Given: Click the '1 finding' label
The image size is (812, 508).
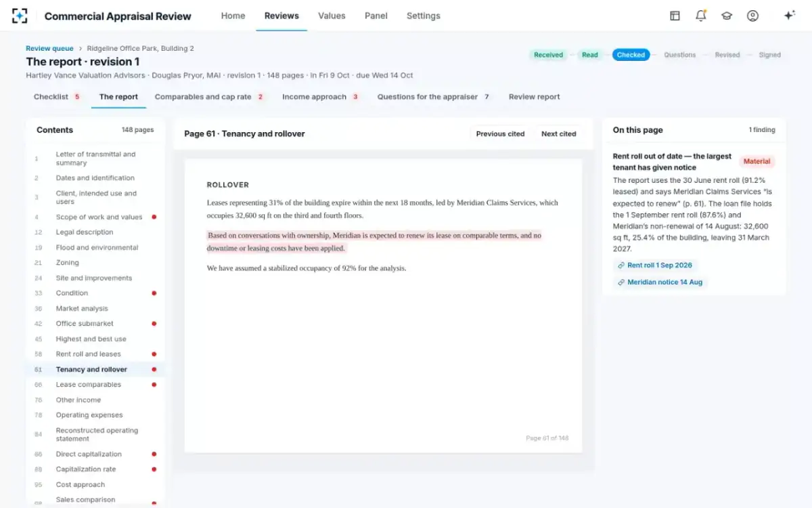Looking at the screenshot, I should pyautogui.click(x=762, y=130).
